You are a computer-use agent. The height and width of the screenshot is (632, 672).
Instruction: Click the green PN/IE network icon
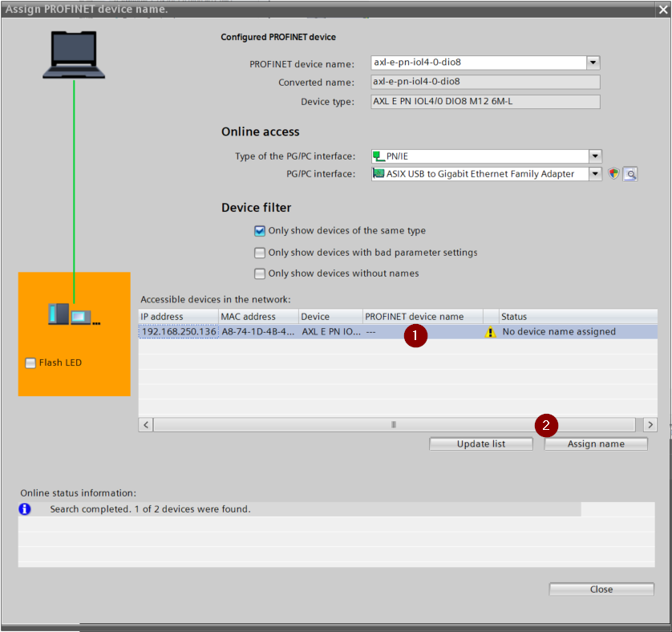coord(379,156)
